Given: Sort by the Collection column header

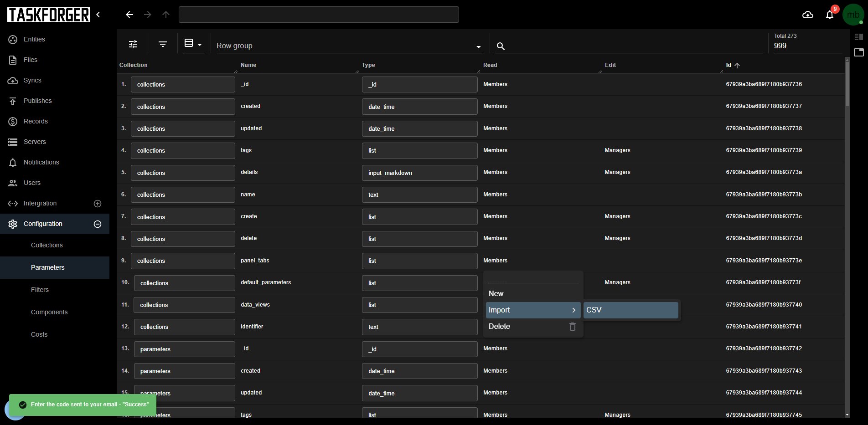Looking at the screenshot, I should pos(133,65).
